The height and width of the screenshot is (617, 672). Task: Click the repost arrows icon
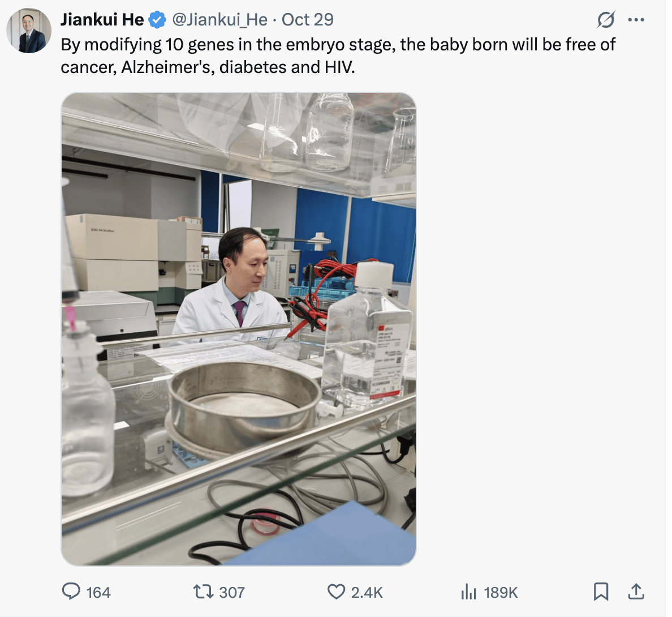[203, 592]
